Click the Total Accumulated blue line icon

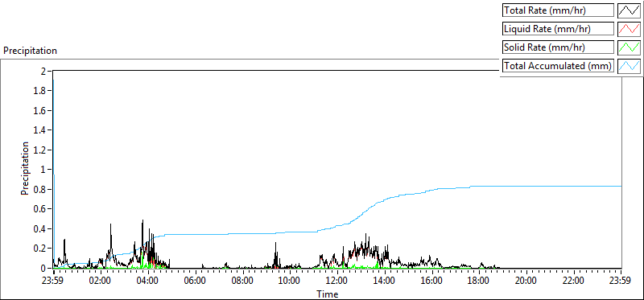[x=630, y=65]
